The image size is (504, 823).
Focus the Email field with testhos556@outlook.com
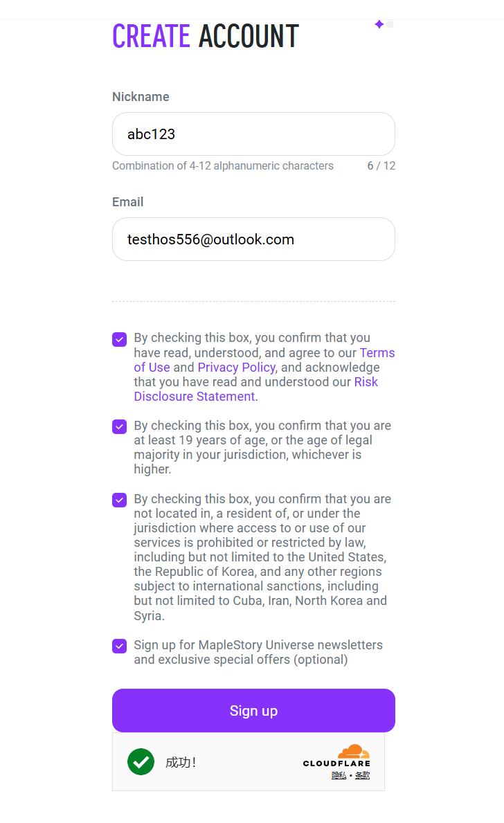[253, 239]
